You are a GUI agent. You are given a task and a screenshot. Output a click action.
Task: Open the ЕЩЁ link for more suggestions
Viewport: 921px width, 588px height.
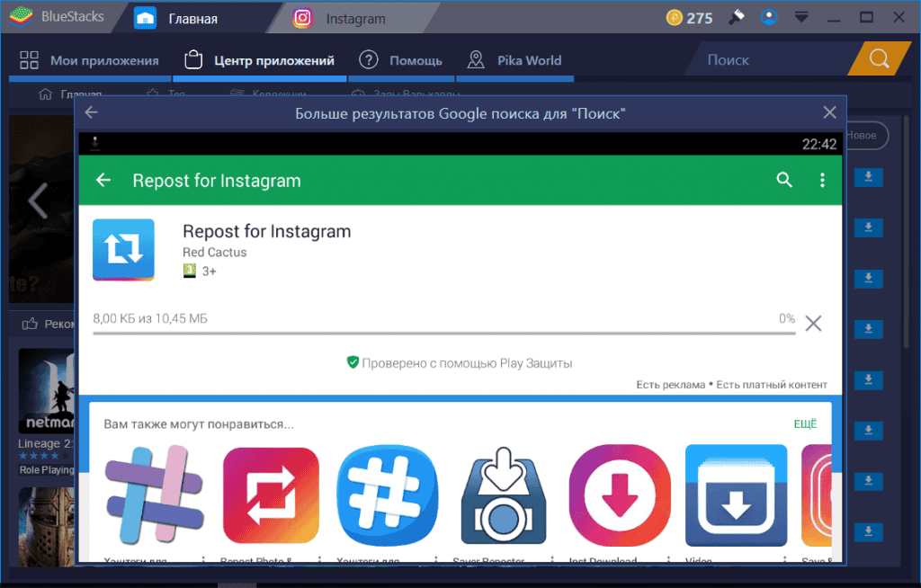coord(805,424)
